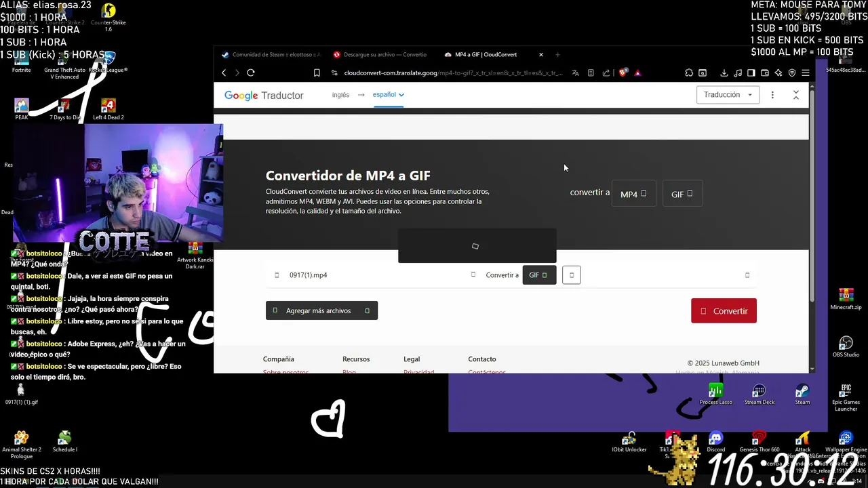Image resolution: width=868 pixels, height=488 pixels.
Task: Select inglés source language
Action: (x=340, y=95)
